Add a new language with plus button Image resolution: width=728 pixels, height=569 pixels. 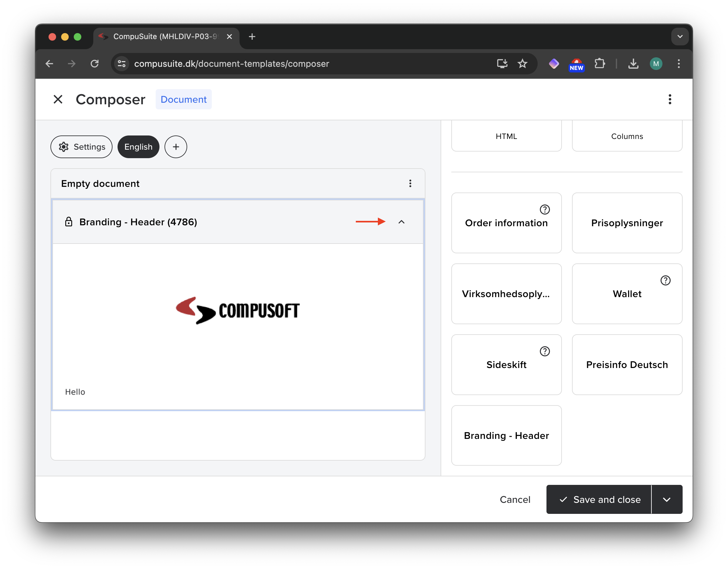coord(176,147)
